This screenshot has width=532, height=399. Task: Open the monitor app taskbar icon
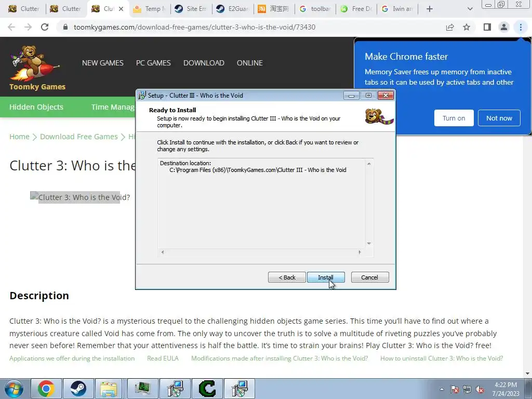[x=142, y=389]
